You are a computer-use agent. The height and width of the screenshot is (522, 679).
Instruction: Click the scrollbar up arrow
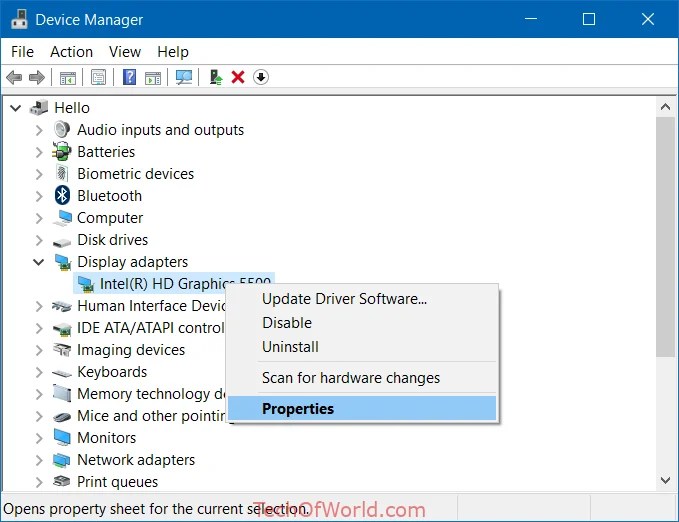coord(666,107)
